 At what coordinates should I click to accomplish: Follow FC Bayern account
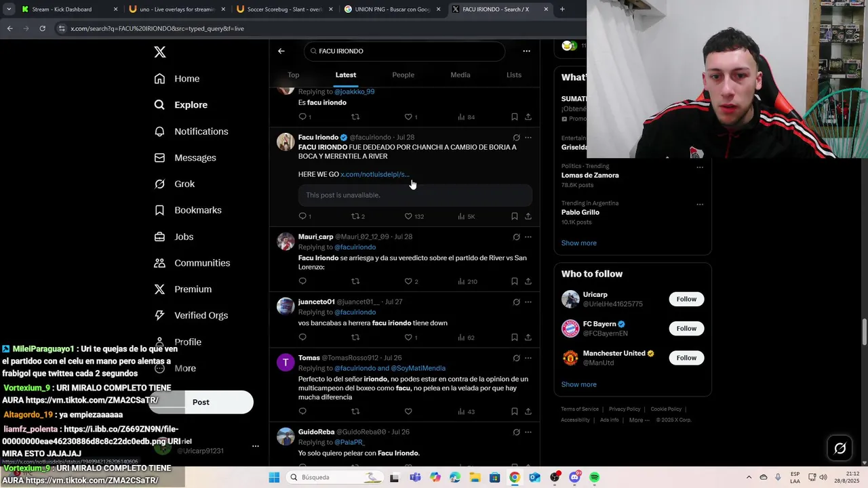[x=686, y=329]
